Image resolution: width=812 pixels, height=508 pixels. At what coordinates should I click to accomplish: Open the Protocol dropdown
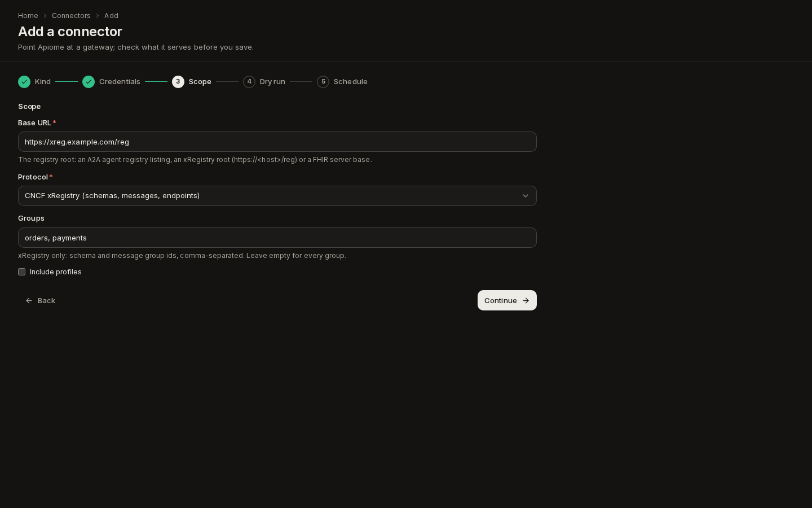click(x=277, y=196)
